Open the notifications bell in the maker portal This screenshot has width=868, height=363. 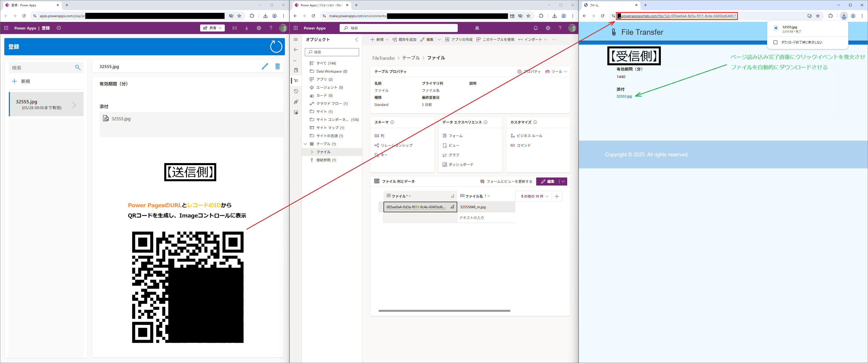(535, 28)
